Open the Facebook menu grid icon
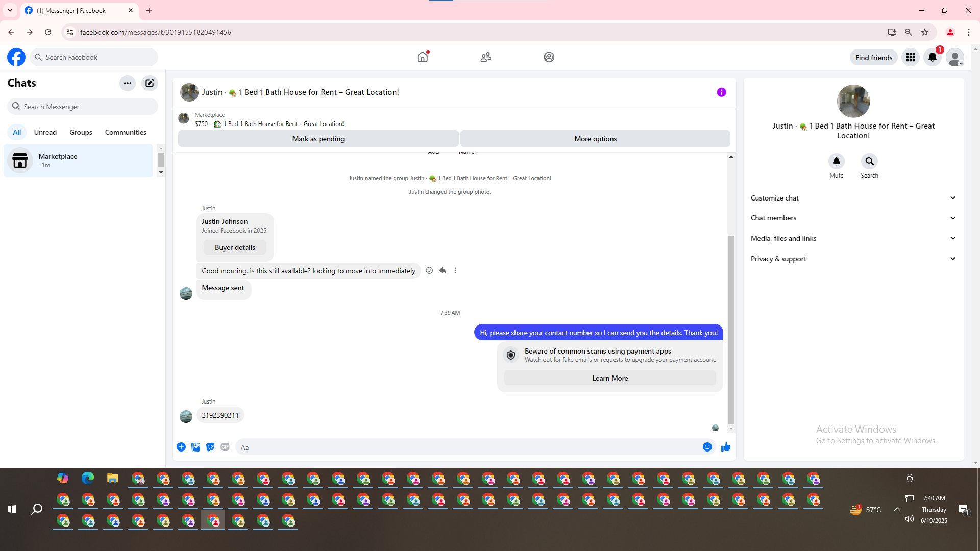Screen dimensions: 980x551 911,57
